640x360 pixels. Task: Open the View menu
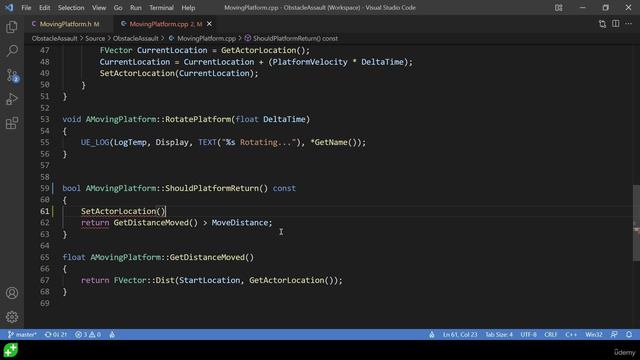pyautogui.click(x=99, y=8)
